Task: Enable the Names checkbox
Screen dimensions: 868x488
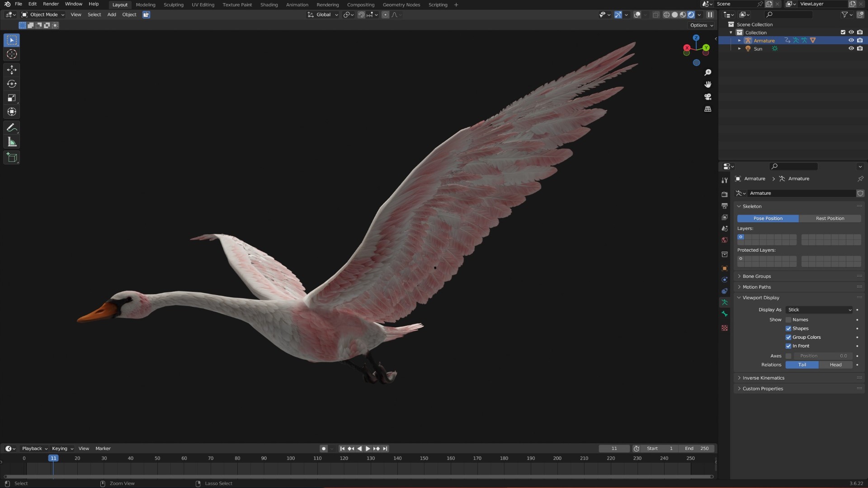Action: [x=788, y=320]
